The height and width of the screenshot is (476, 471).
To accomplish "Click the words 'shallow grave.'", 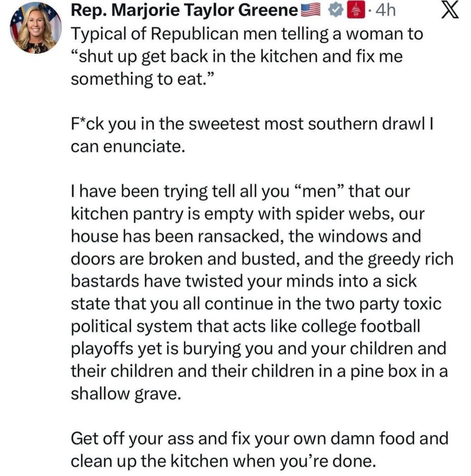I will [x=126, y=394].
